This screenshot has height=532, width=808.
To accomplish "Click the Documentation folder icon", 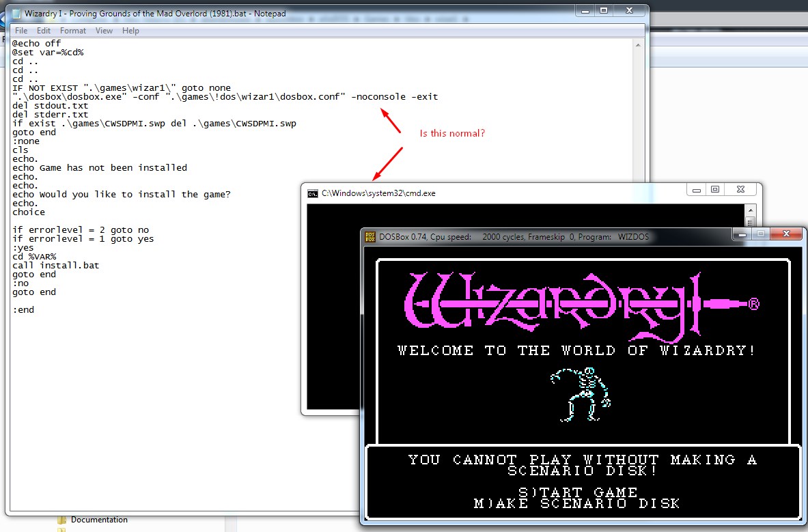I will (62, 520).
